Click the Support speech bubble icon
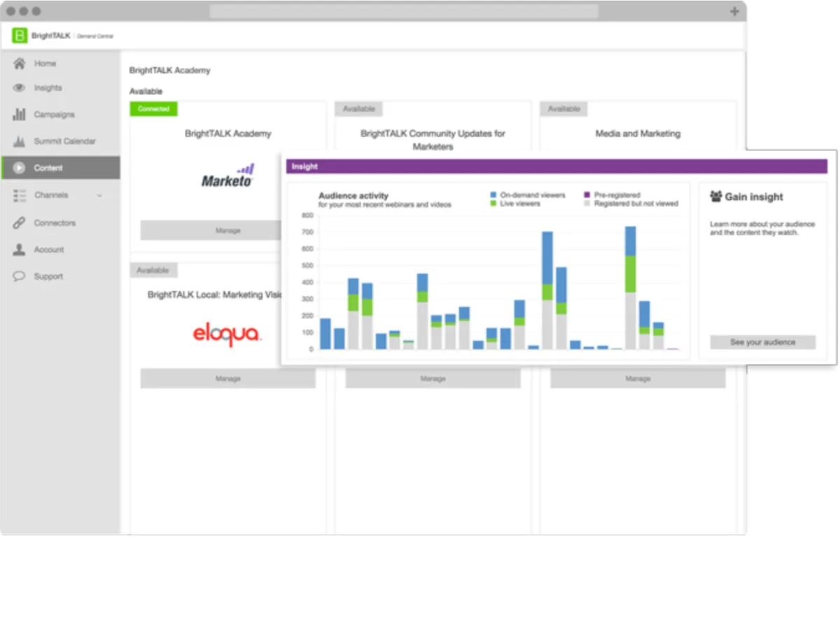Image resolution: width=840 pixels, height=622 pixels. (x=20, y=276)
